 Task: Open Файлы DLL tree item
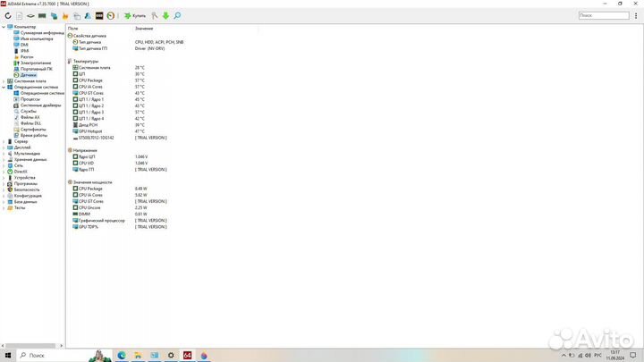coord(30,123)
